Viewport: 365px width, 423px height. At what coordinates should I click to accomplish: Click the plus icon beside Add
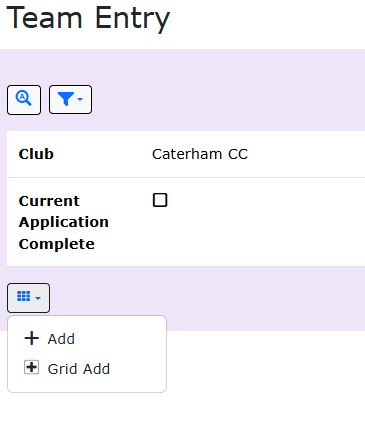32,338
